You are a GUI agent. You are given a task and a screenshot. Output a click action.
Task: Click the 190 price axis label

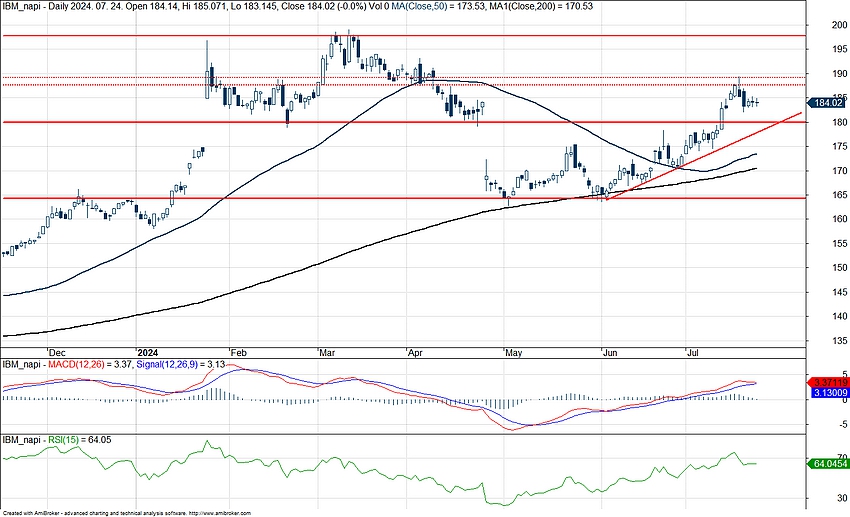click(x=840, y=74)
